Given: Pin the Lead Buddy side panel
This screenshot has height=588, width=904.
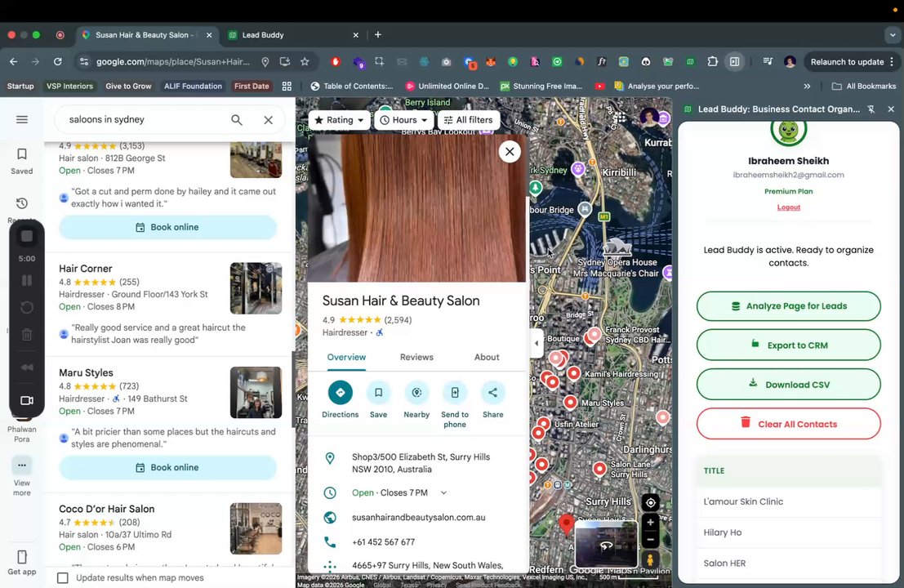Looking at the screenshot, I should pos(871,109).
